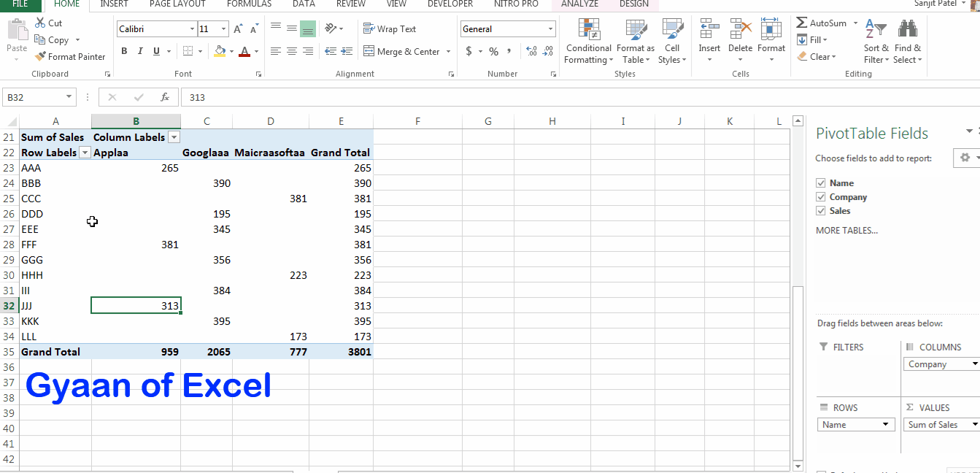The image size is (980, 473).
Task: Open PivotTable Fields tools gear menu
Action: (x=967, y=158)
